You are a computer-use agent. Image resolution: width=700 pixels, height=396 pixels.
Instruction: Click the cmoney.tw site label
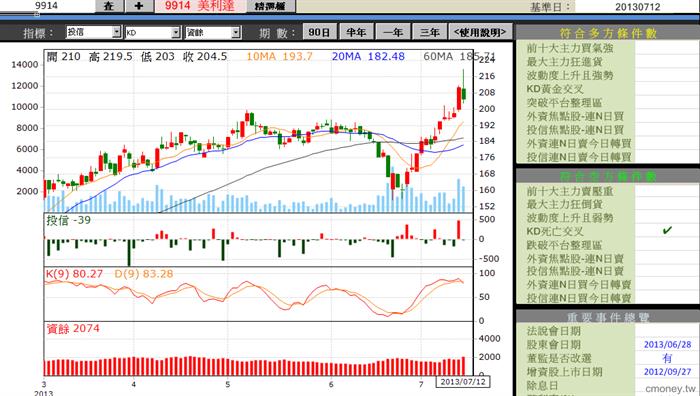[671, 388]
